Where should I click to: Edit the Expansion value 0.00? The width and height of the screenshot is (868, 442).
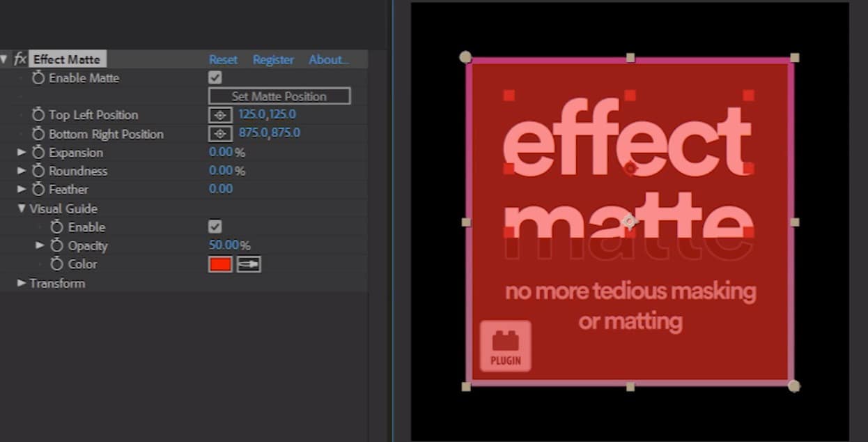pos(221,152)
